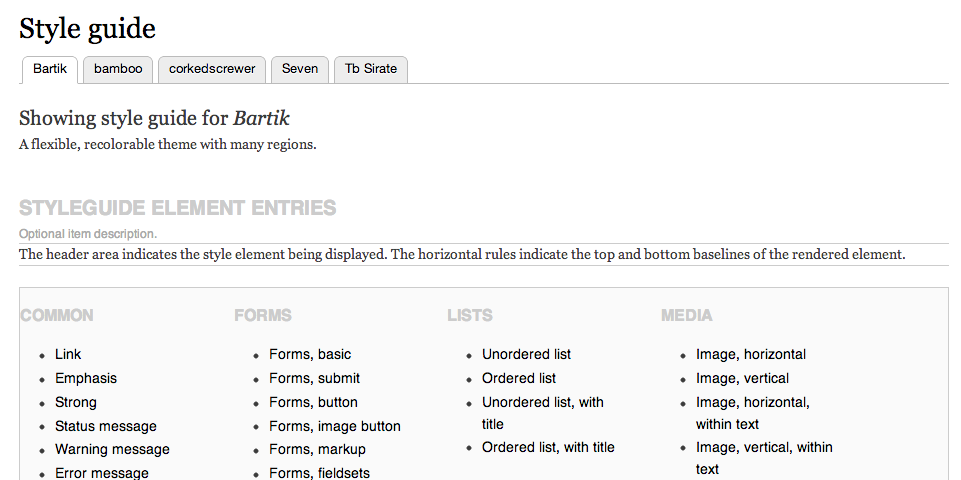
Task: Jump to Forms, image button entry
Action: pos(335,426)
